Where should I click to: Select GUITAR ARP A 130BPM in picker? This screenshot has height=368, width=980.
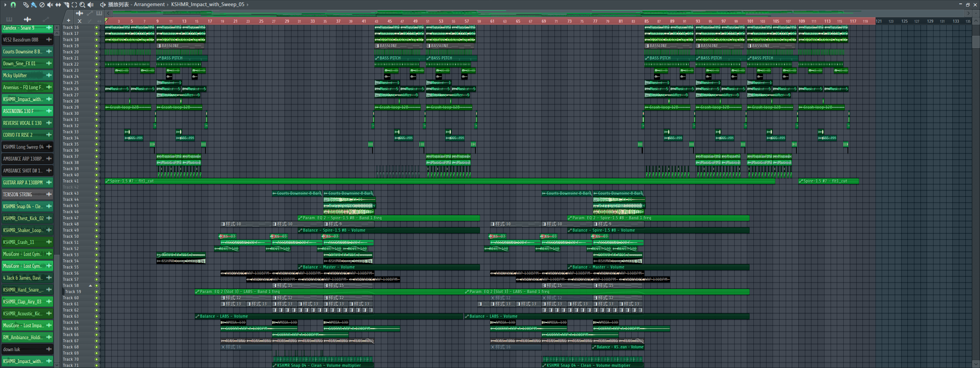point(23,182)
